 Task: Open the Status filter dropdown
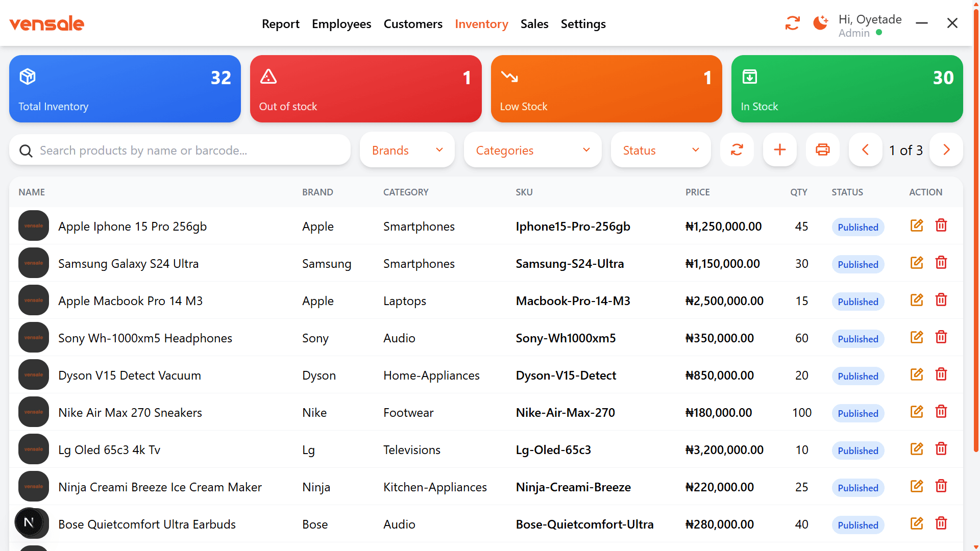tap(660, 150)
